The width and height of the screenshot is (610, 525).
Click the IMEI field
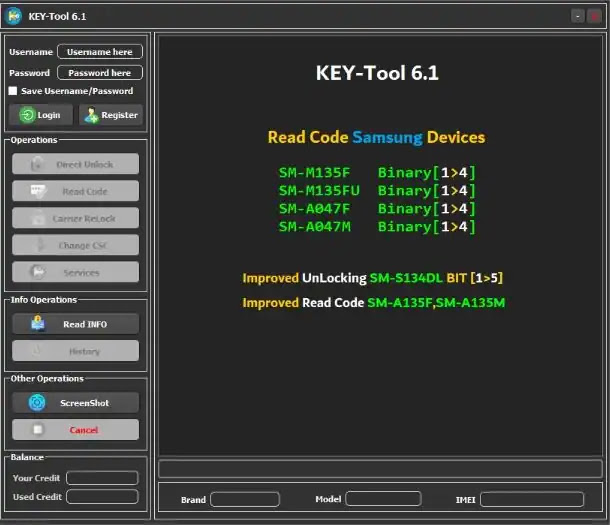532,499
